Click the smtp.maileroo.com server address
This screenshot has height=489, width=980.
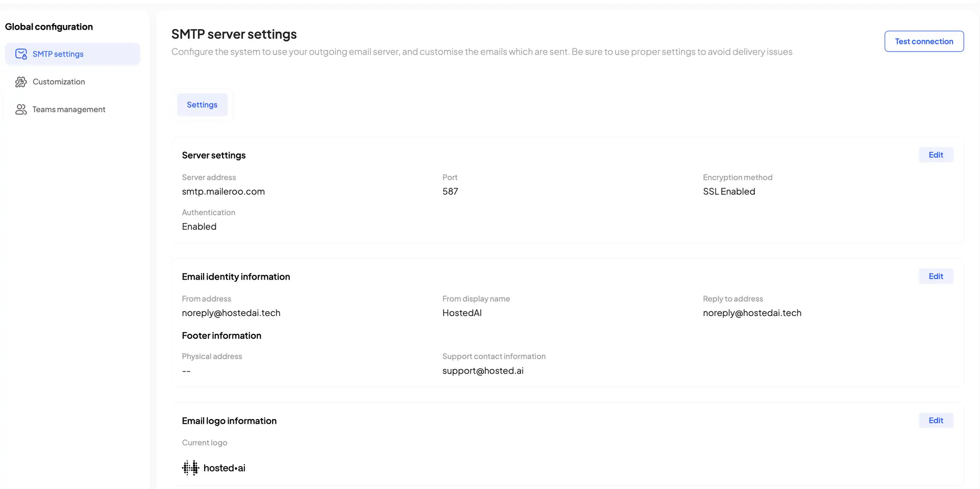coord(223,191)
